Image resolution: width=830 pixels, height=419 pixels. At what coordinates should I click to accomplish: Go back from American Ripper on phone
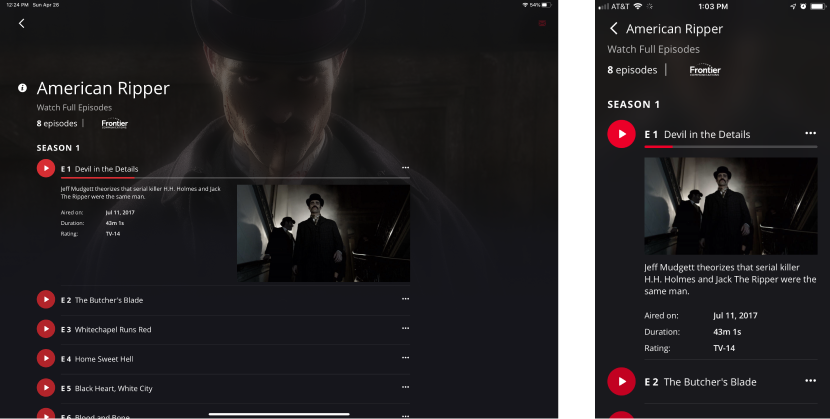(614, 29)
